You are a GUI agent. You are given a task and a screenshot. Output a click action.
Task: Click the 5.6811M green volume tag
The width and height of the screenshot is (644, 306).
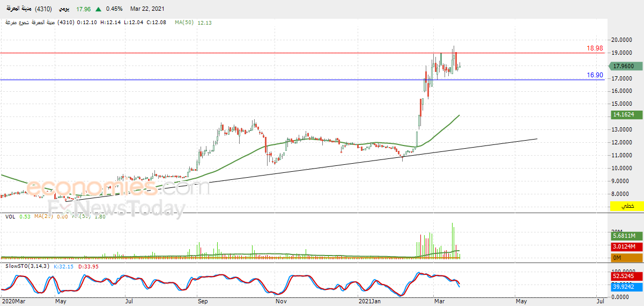pyautogui.click(x=624, y=236)
